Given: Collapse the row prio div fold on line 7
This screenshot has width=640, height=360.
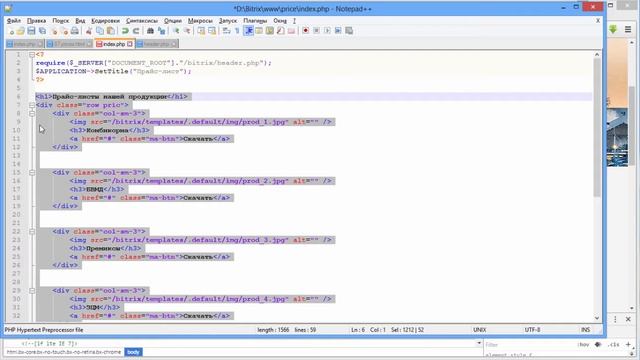Looking at the screenshot, I should coord(32,105).
